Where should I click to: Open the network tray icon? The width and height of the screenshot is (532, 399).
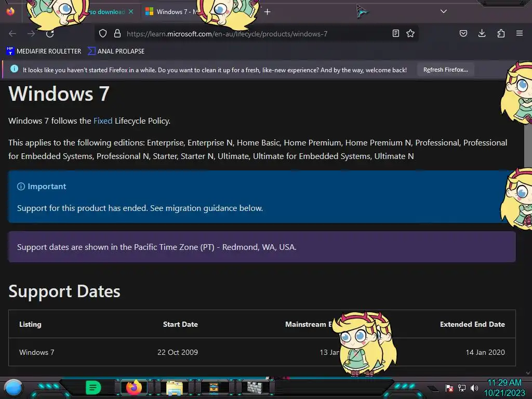(462, 388)
